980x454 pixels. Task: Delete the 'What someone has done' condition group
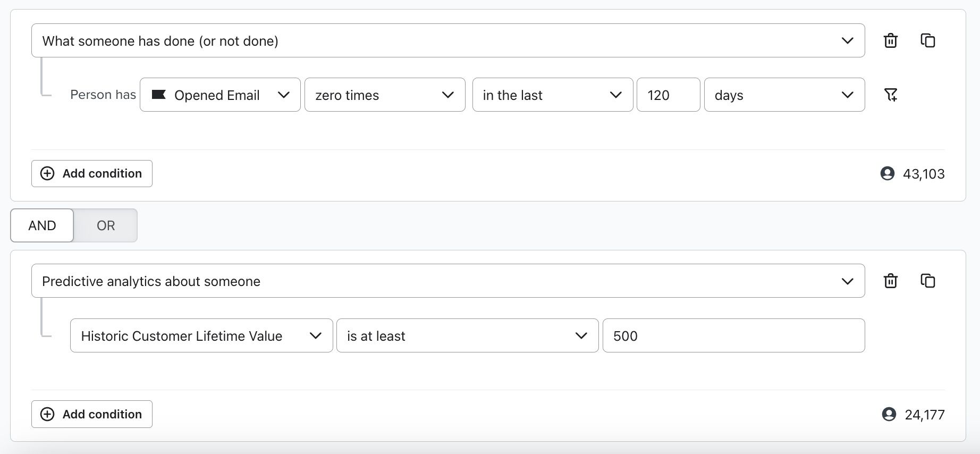[x=890, y=41]
